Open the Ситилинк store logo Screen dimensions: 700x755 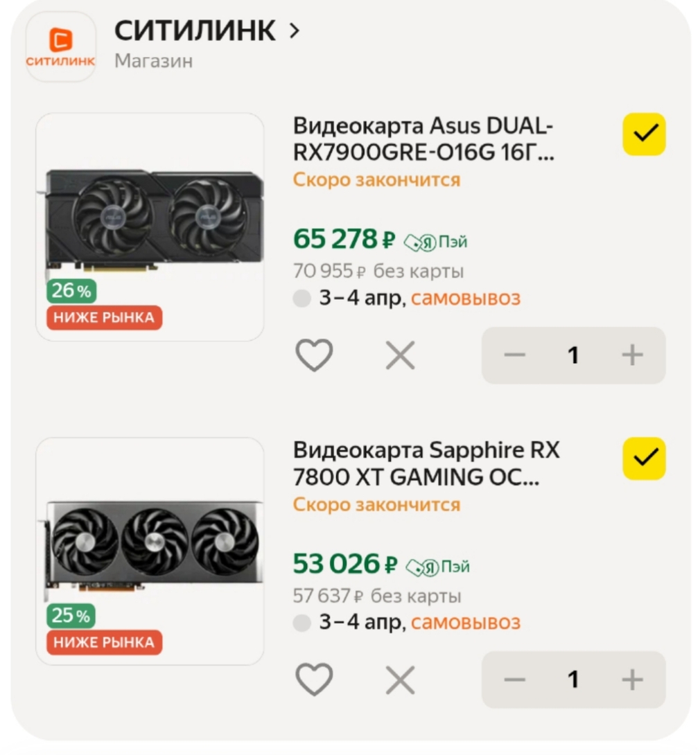(x=61, y=46)
